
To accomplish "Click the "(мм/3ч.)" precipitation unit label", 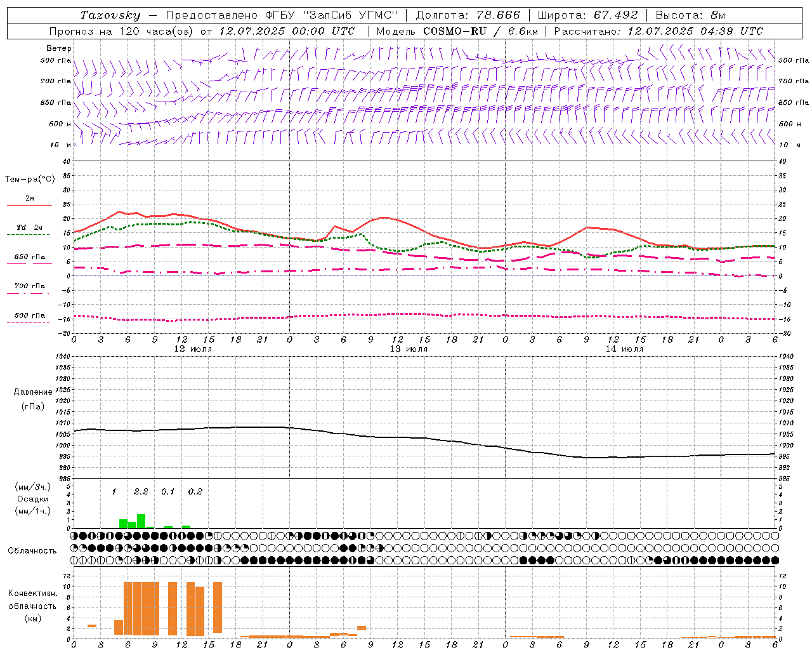I will [x=33, y=487].
